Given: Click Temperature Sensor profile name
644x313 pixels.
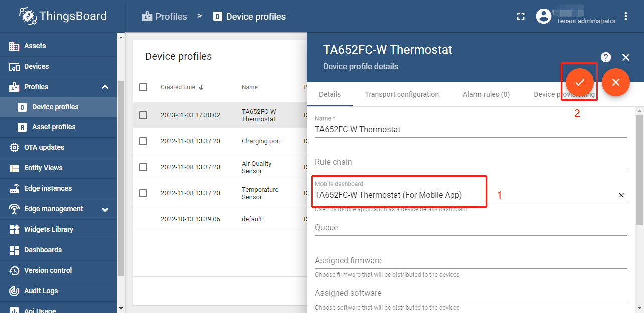Looking at the screenshot, I should (x=260, y=193).
